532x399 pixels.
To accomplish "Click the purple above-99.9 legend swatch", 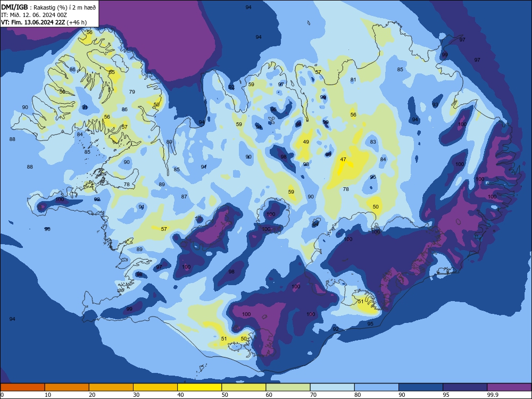I will (509, 387).
